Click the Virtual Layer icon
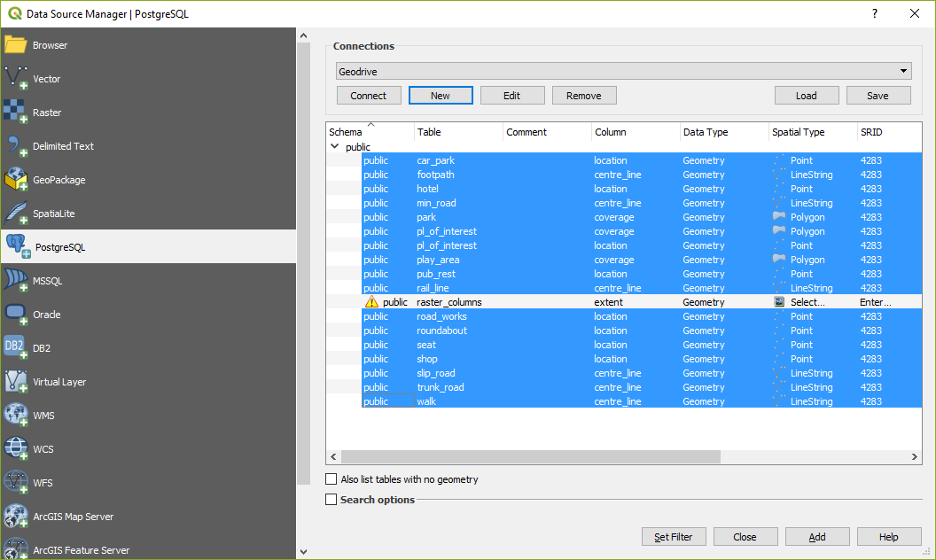Viewport: 936px width, 560px height. point(16,382)
